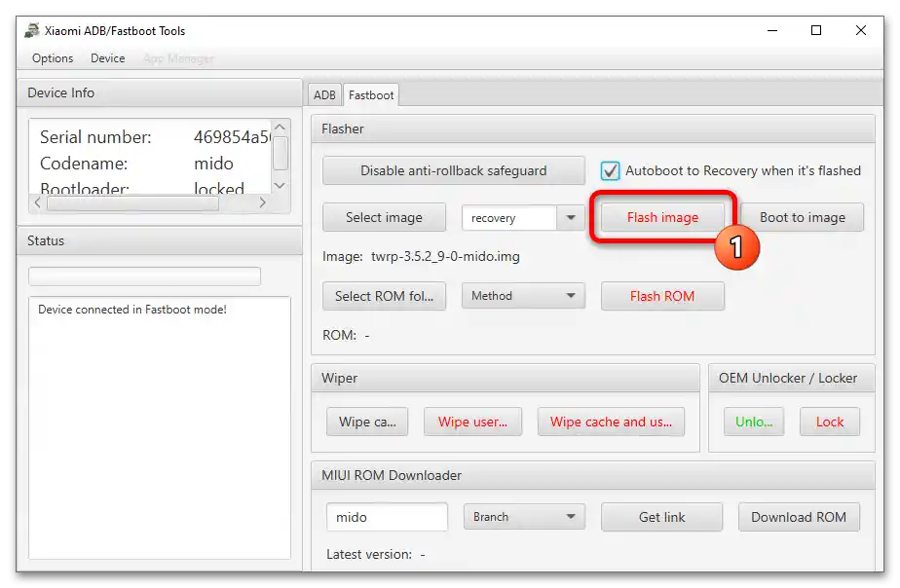Click the Device Info horizontal scrollbar thumb
This screenshot has height=588, width=900.
click(132, 203)
